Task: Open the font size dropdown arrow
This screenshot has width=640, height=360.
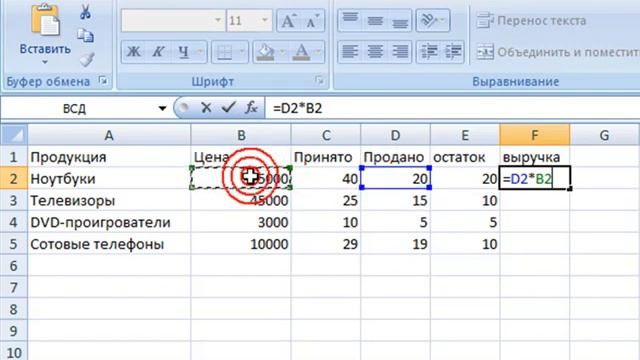Action: pyautogui.click(x=265, y=20)
